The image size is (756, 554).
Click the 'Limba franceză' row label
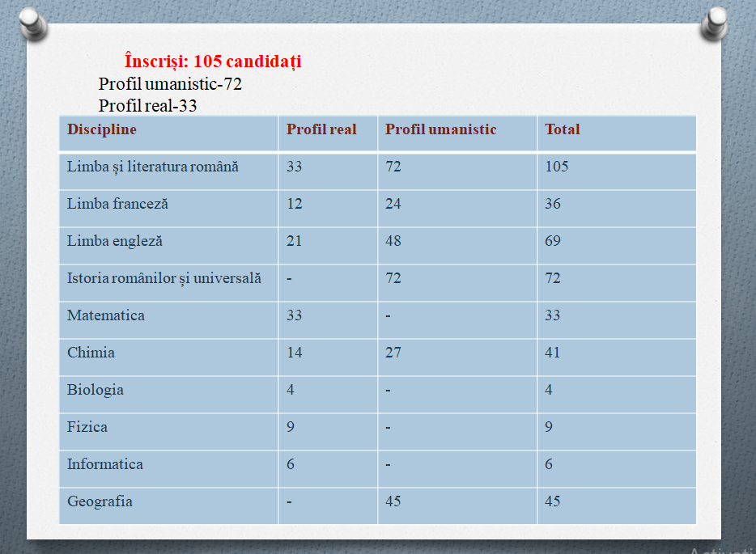pyautogui.click(x=117, y=204)
